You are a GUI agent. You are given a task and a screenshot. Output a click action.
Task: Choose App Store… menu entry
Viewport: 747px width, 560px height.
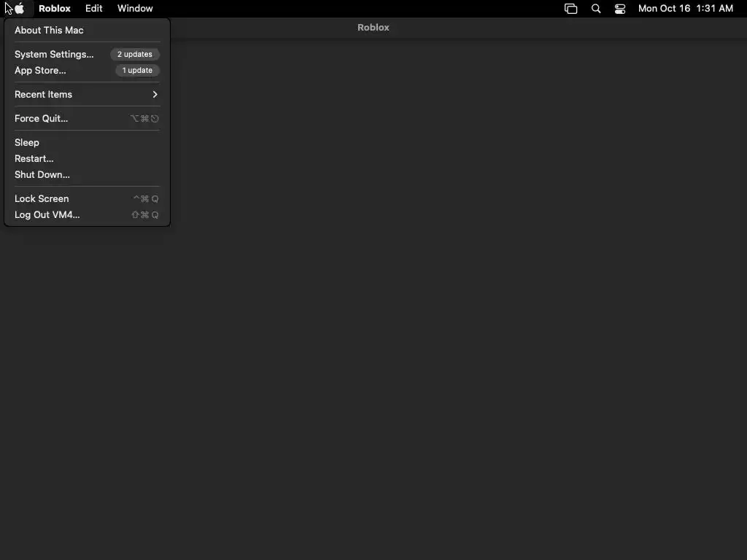click(x=88, y=71)
